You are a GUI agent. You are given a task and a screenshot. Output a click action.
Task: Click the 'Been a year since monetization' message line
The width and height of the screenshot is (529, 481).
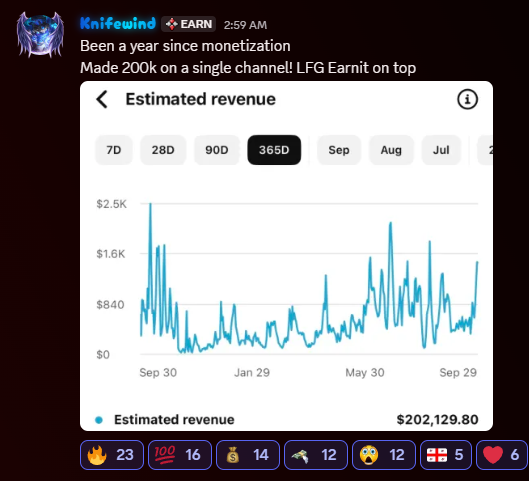tap(185, 46)
